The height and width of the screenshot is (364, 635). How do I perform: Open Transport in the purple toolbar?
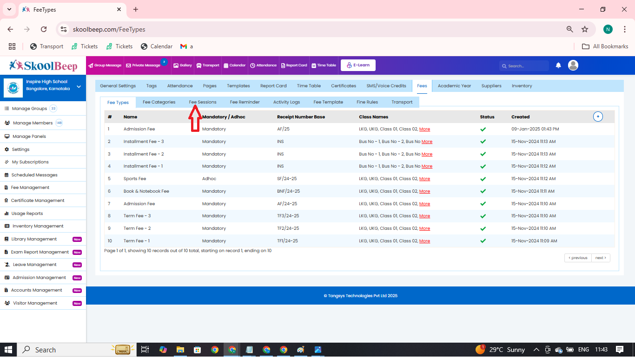pos(208,65)
